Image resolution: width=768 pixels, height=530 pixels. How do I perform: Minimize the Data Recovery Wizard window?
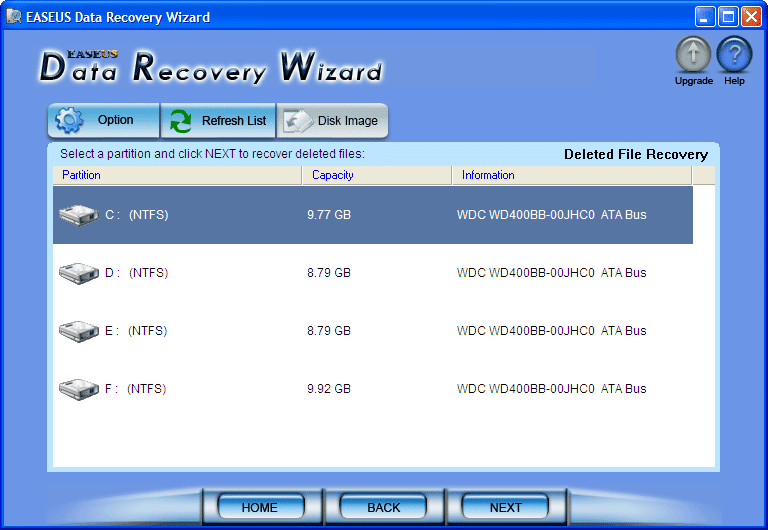705,17
